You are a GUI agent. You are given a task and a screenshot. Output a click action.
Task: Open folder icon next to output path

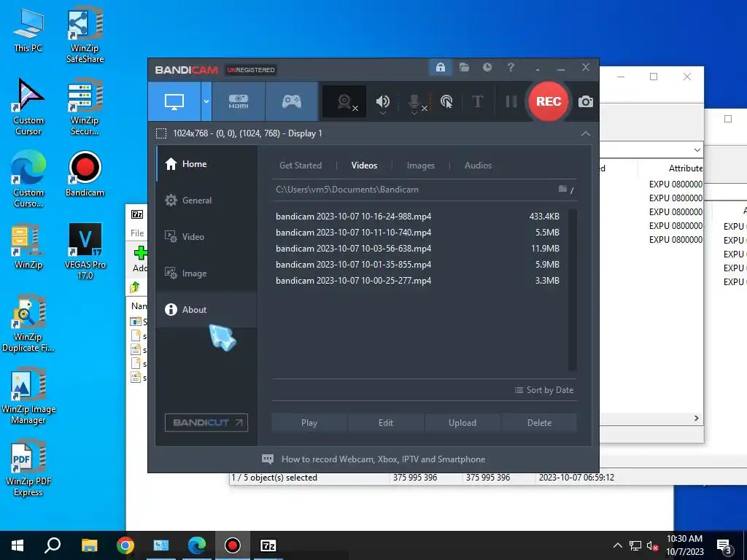(x=562, y=189)
